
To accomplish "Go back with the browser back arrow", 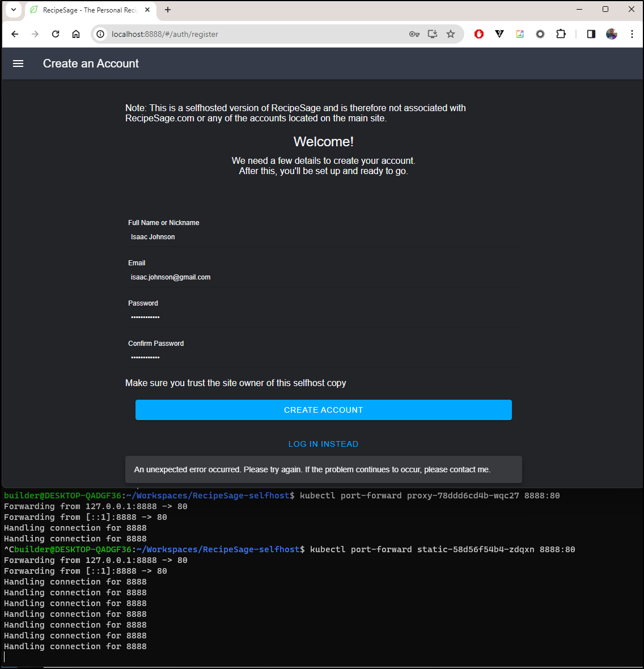I will (15, 34).
